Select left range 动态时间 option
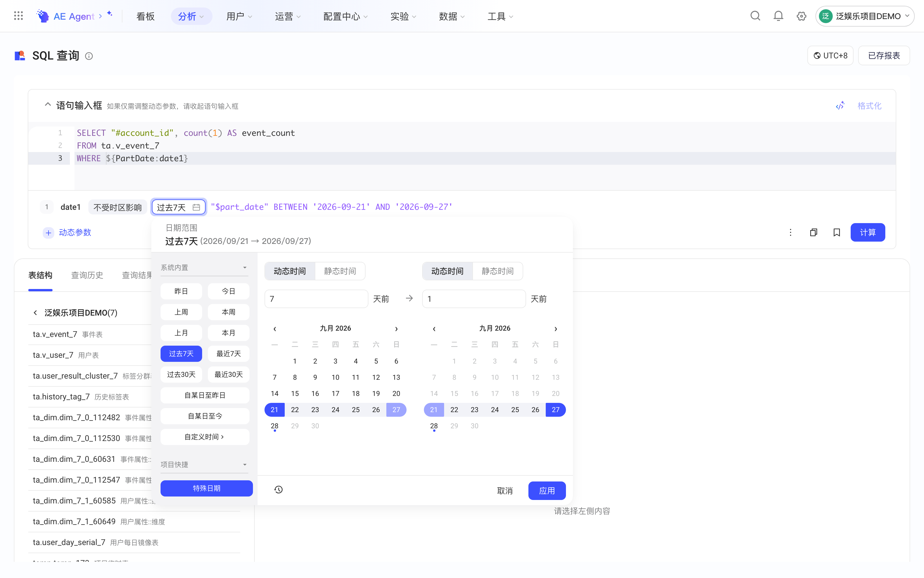The width and height of the screenshot is (924, 578). (290, 271)
